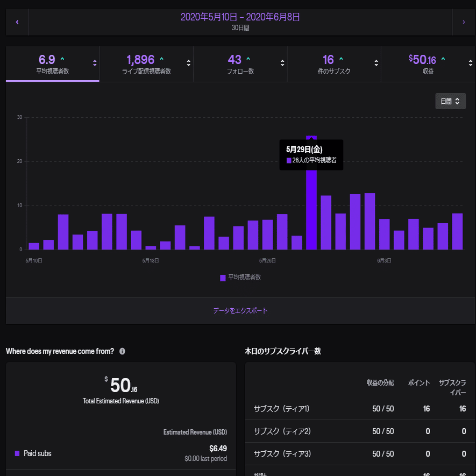
Task: Click the サブスク（ティア2）row label
Action: (282, 431)
